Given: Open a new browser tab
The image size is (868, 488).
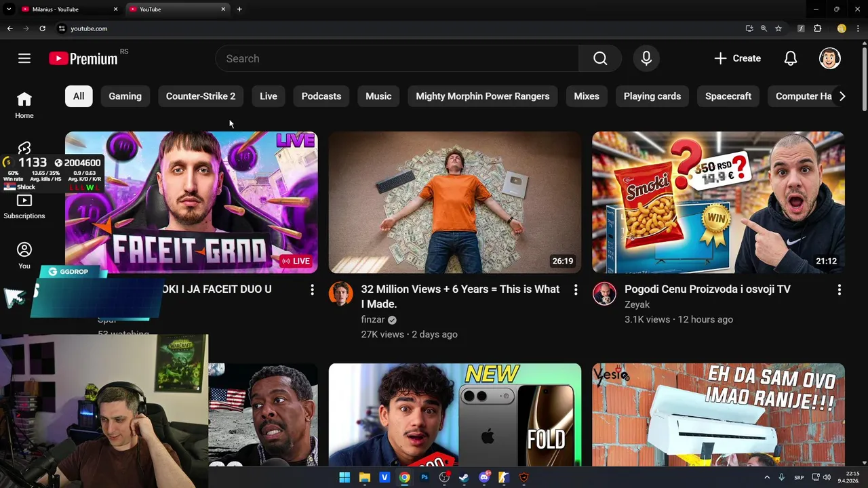Looking at the screenshot, I should [239, 9].
